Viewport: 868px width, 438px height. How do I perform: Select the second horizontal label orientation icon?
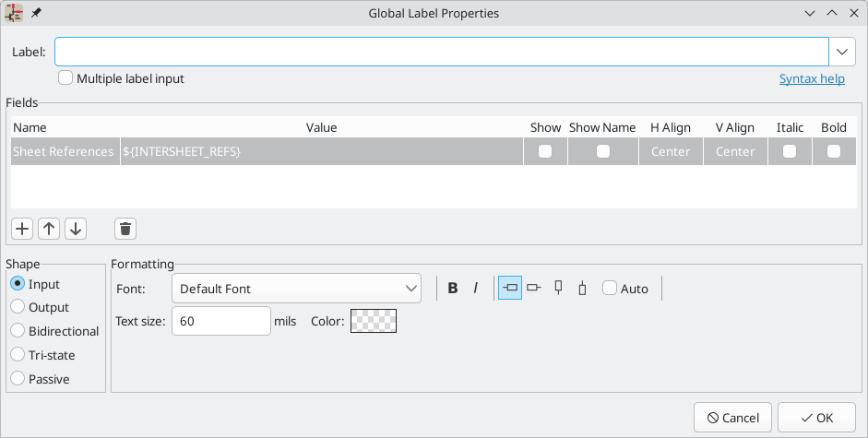[533, 289]
